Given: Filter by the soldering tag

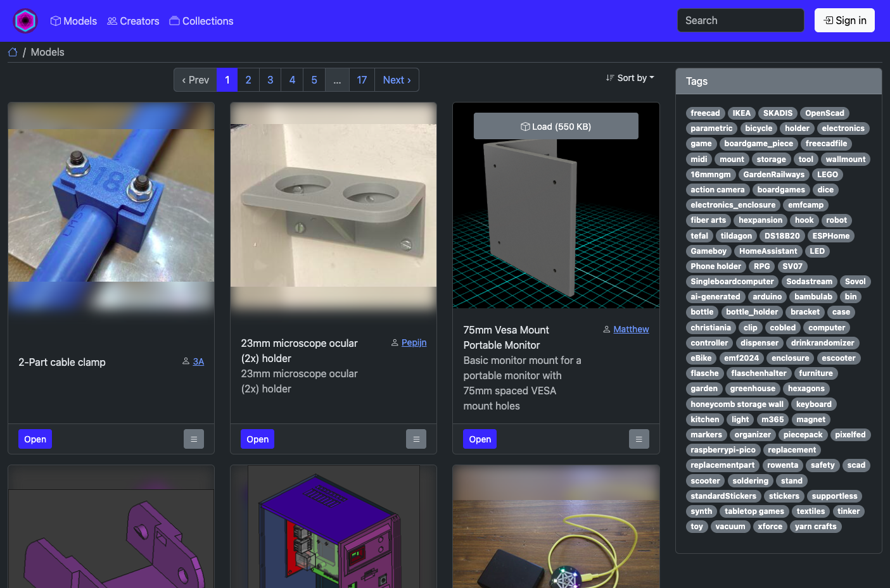Looking at the screenshot, I should (x=750, y=481).
